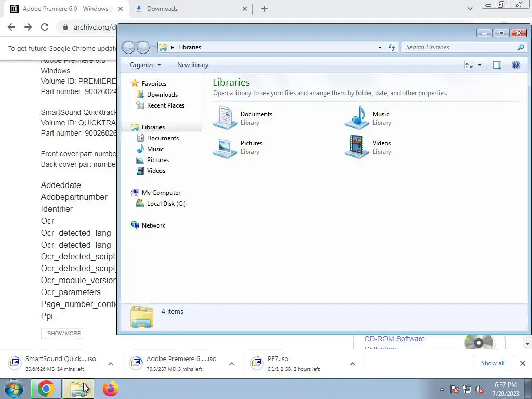Click the Explorer Forward arrow button
Screen dimensions: 532x399
pos(143,47)
